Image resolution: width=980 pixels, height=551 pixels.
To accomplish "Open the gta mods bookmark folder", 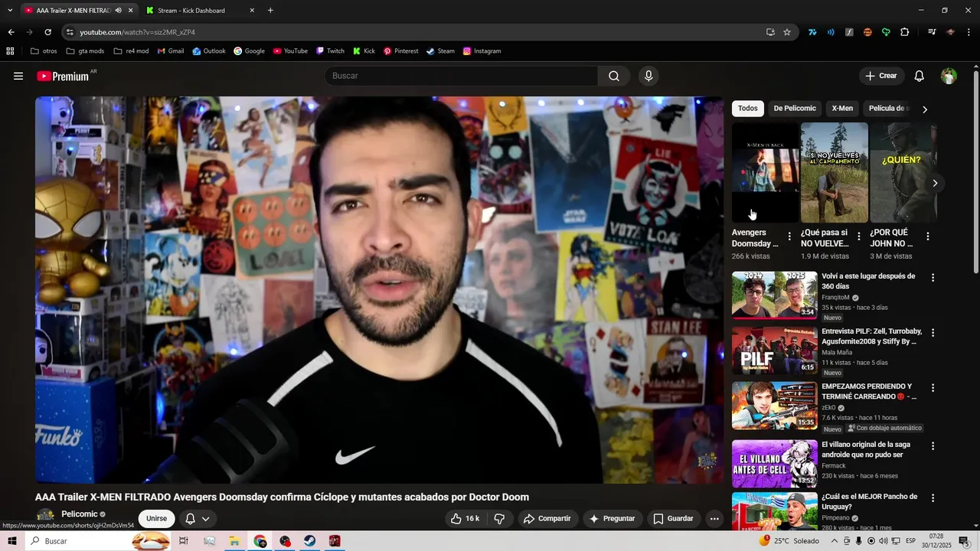I will click(x=85, y=51).
